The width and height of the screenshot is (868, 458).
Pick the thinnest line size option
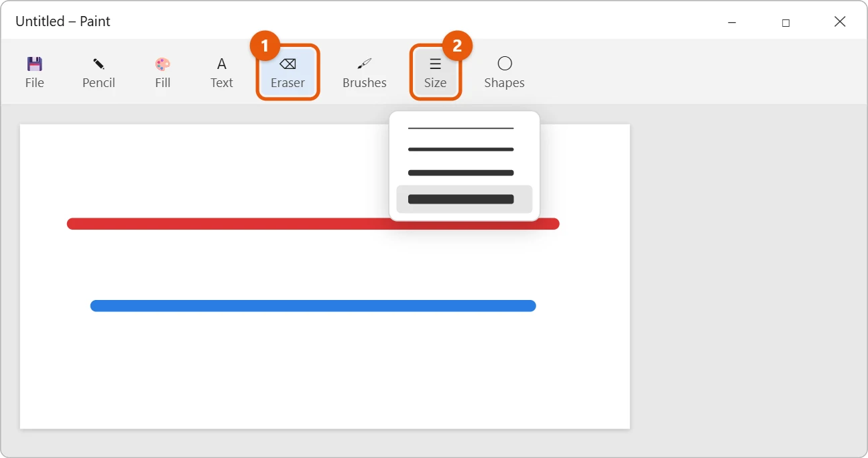pos(461,128)
